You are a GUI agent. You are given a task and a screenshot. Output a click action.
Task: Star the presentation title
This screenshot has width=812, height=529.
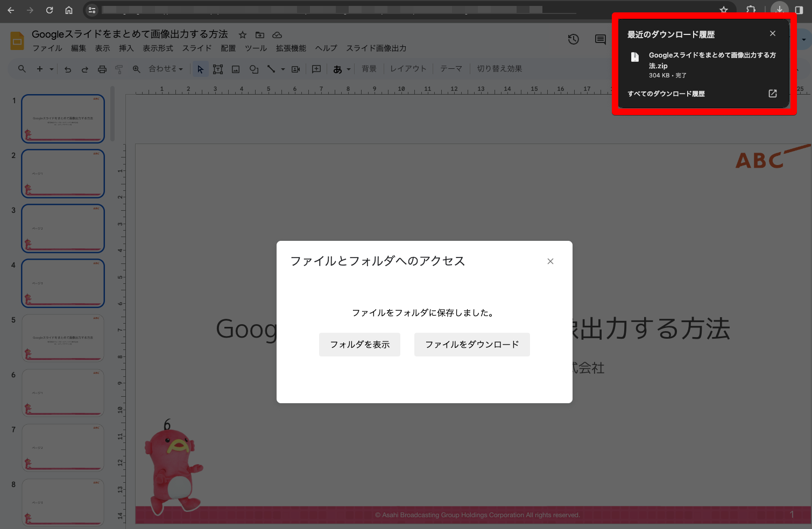243,35
